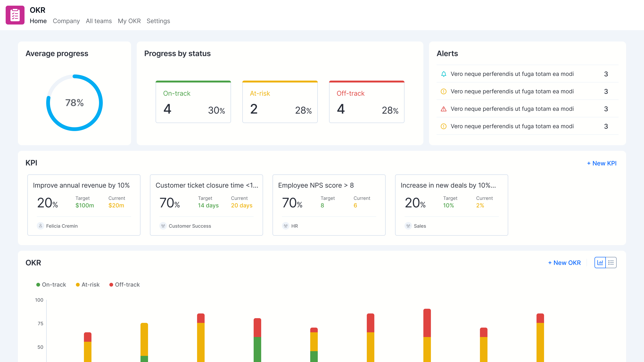Screen dimensions: 644x362
Task: Click the yellow warning circle on the second alert
Action: [x=443, y=91]
